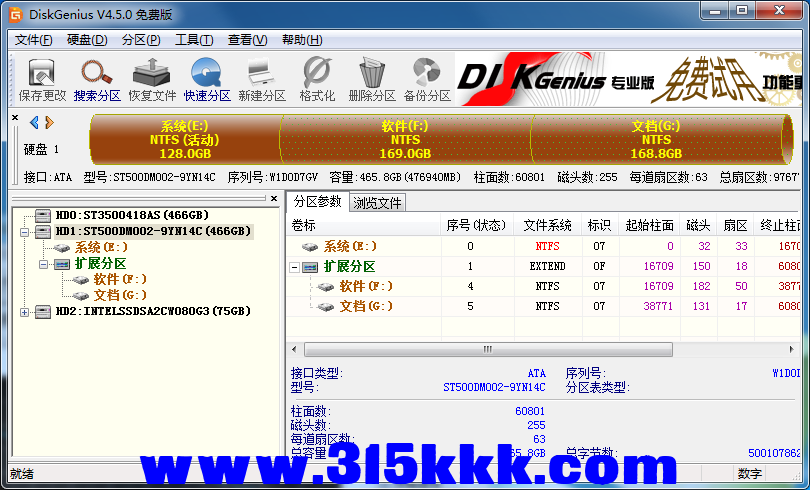Click the 扩展分区 icon in left tree
810x490 pixels.
click(x=62, y=264)
